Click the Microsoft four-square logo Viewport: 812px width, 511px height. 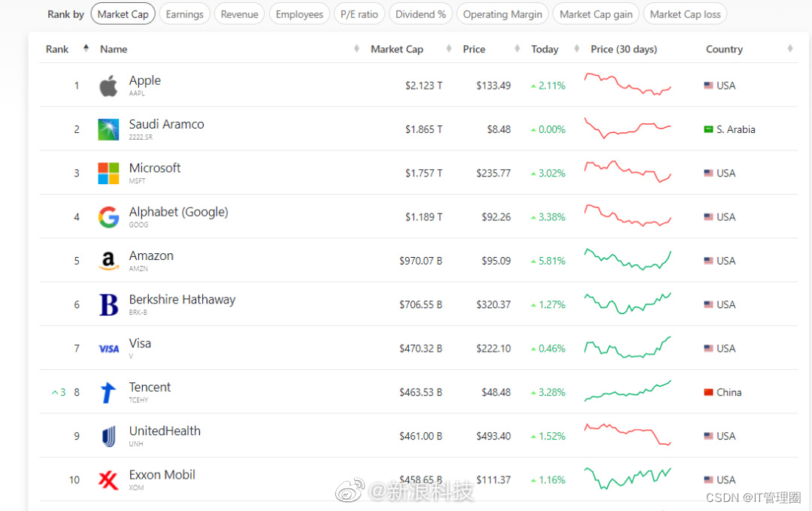(x=108, y=173)
